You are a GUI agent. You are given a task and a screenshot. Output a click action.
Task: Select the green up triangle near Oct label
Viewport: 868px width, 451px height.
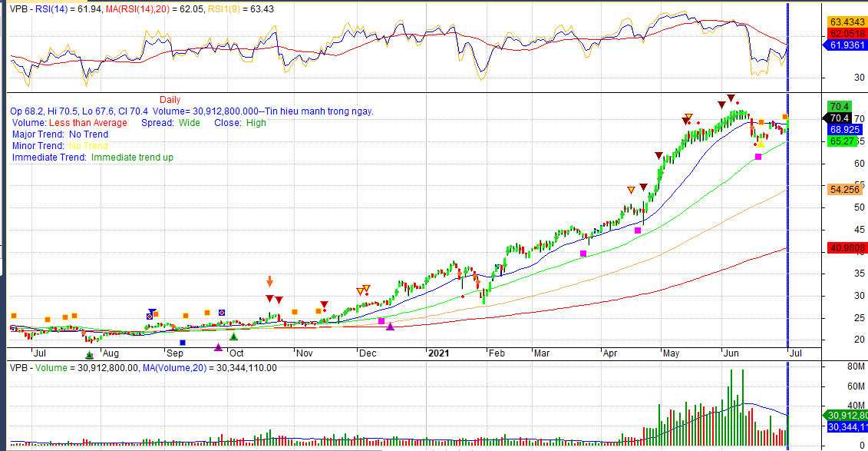click(234, 336)
